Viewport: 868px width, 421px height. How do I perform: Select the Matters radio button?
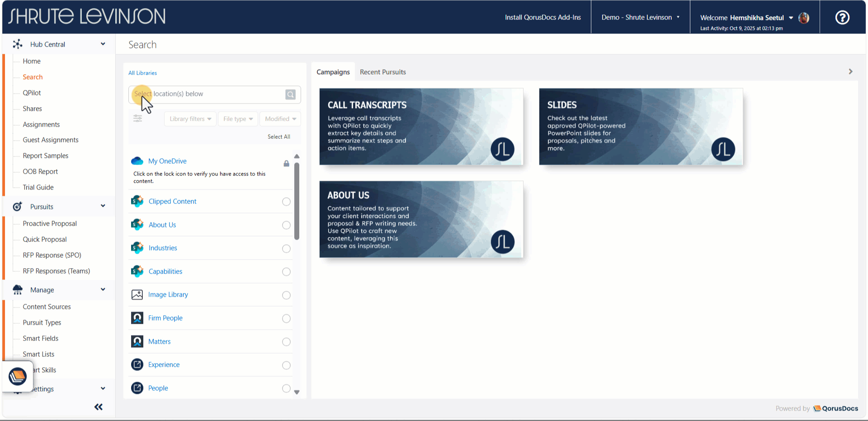286,342
